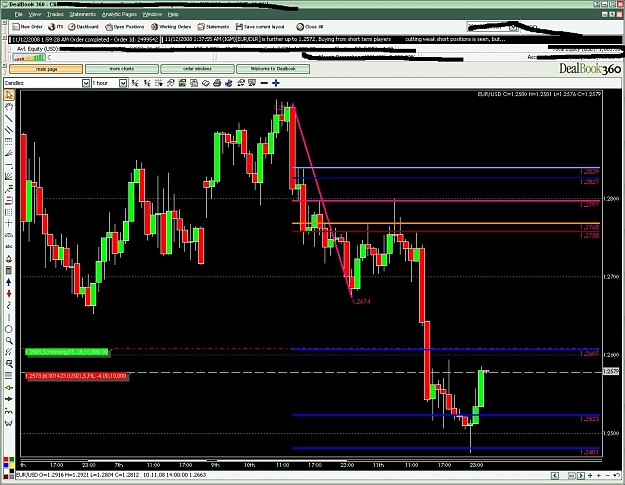Select the bell alert tool
The image size is (625, 485).
[x=9, y=259]
